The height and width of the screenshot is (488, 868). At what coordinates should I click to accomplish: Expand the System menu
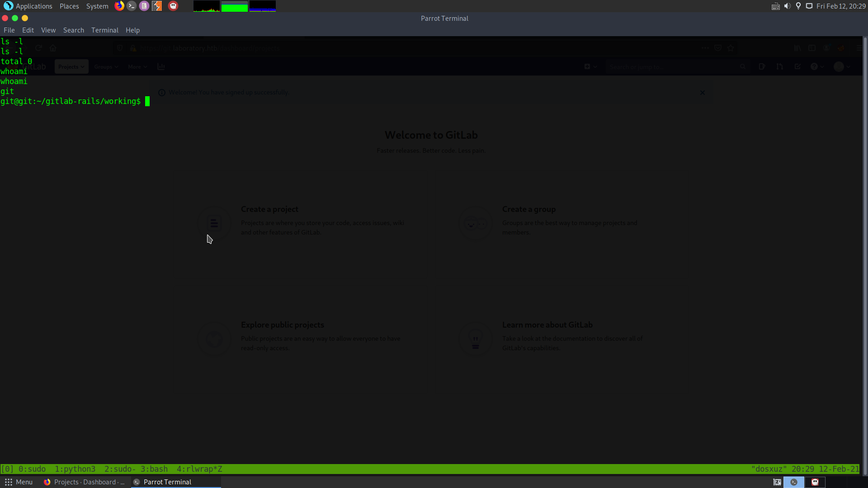pos(97,6)
